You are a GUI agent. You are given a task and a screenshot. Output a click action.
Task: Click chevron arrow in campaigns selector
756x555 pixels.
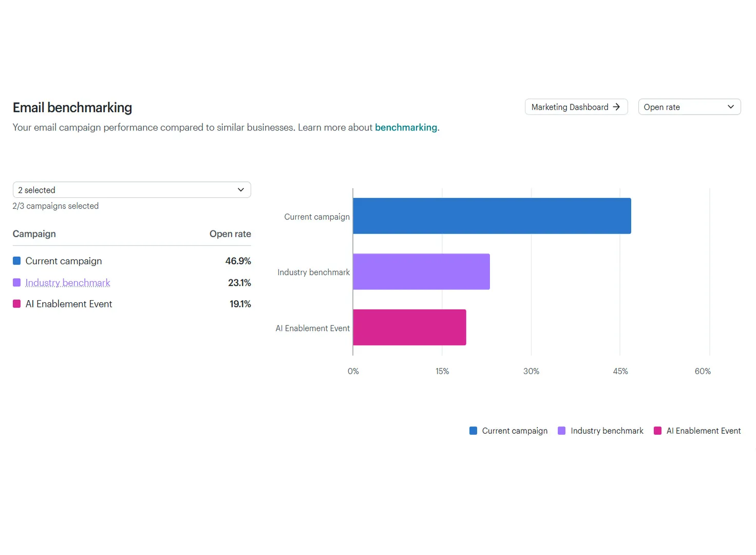point(241,190)
